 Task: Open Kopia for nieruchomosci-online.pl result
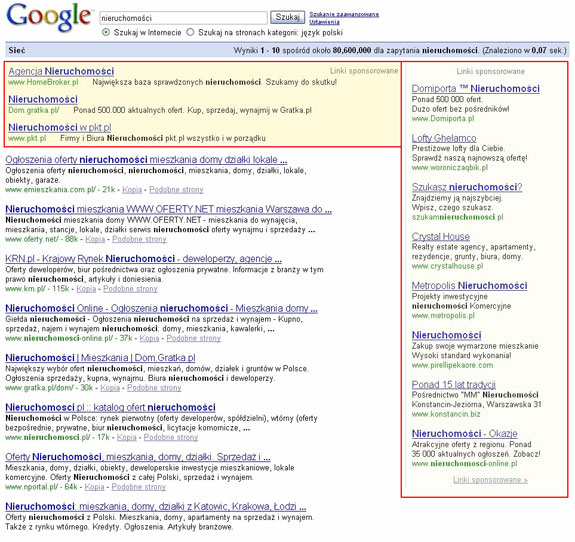point(150,338)
